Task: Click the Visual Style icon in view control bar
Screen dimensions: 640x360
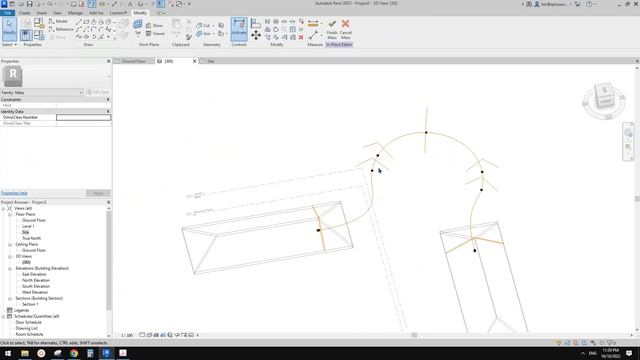Action: pyautogui.click(x=149, y=335)
